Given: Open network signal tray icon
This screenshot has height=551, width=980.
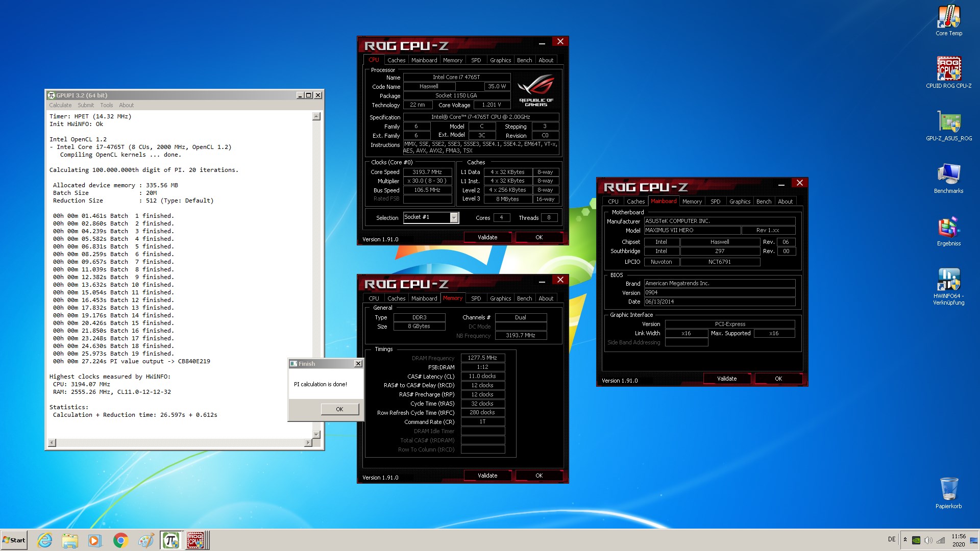Looking at the screenshot, I should coord(941,540).
